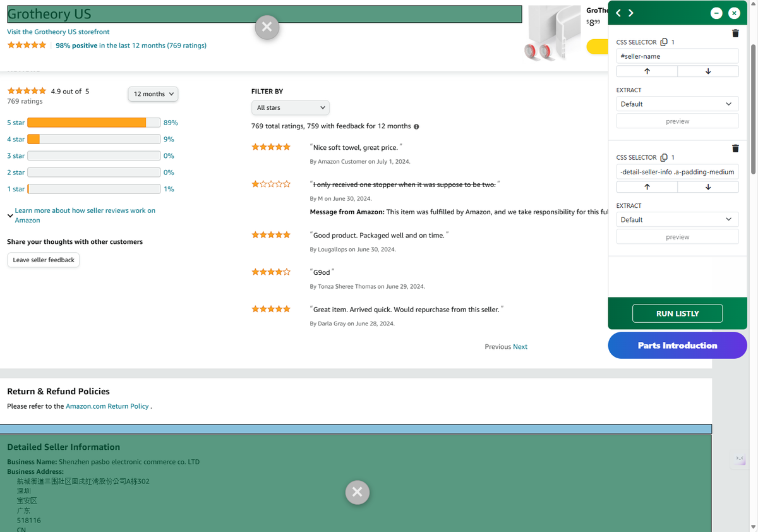Remove the Detailed Seller Information selection
758x532 pixels.
click(357, 492)
